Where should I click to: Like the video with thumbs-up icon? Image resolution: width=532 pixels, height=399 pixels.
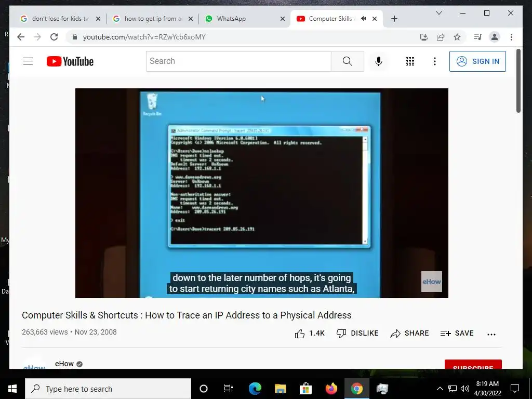300,334
